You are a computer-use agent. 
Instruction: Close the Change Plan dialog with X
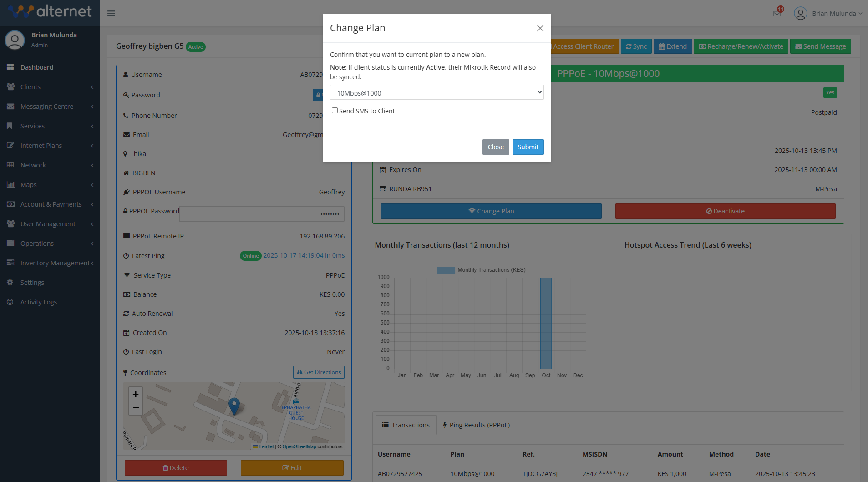click(x=540, y=28)
